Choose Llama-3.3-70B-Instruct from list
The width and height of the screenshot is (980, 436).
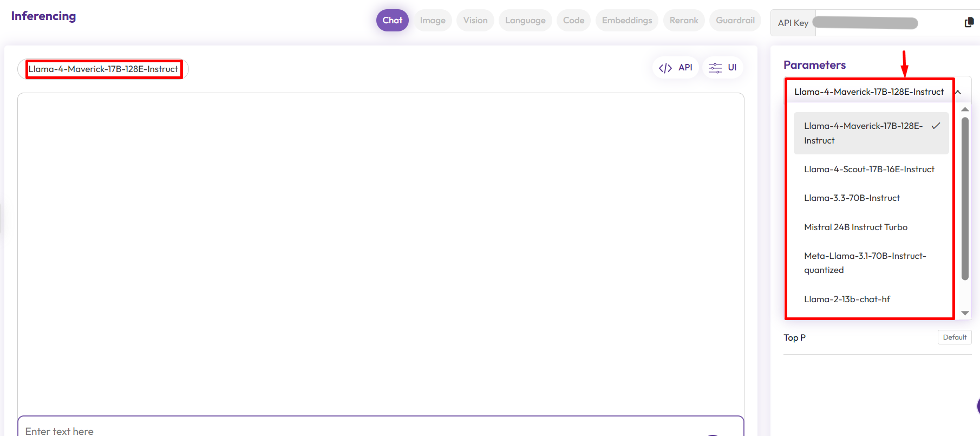852,198
